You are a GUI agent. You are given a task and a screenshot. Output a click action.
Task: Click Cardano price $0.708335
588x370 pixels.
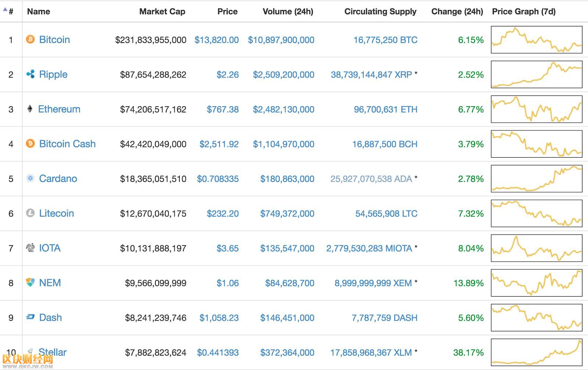[x=218, y=179]
